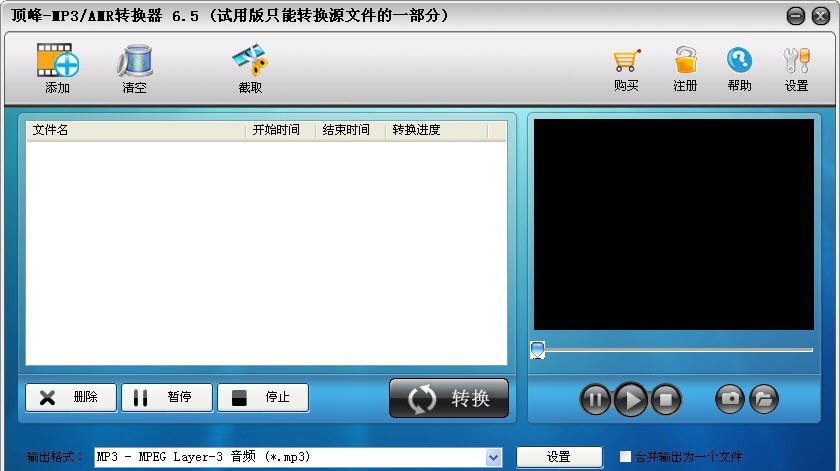840x471 pixels.
Task: Open the 设置 button beside output format
Action: click(x=559, y=457)
